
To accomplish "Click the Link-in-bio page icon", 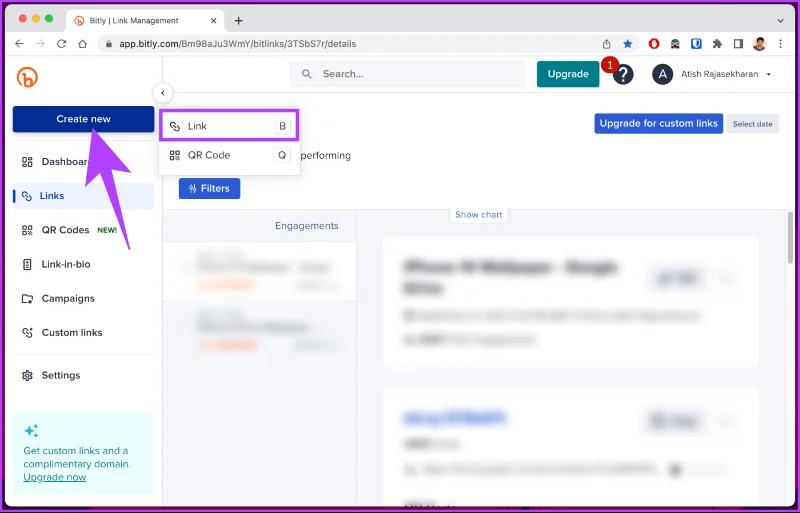I will (27, 264).
